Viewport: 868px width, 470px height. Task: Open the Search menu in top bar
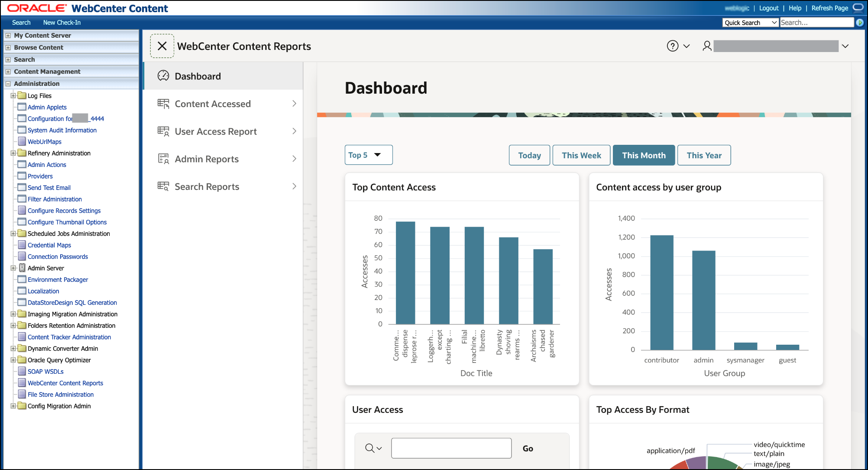(x=21, y=23)
